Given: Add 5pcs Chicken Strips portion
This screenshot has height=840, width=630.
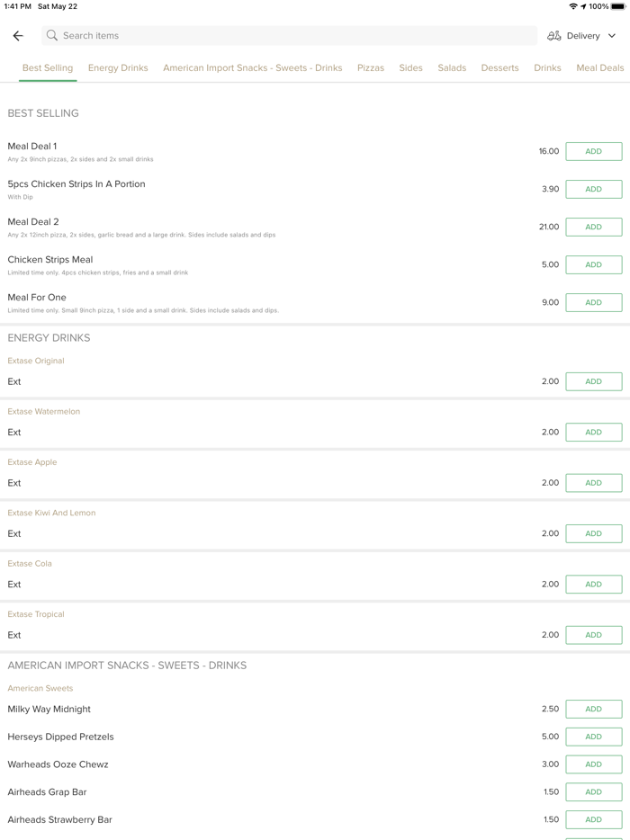Looking at the screenshot, I should pyautogui.click(x=593, y=189).
